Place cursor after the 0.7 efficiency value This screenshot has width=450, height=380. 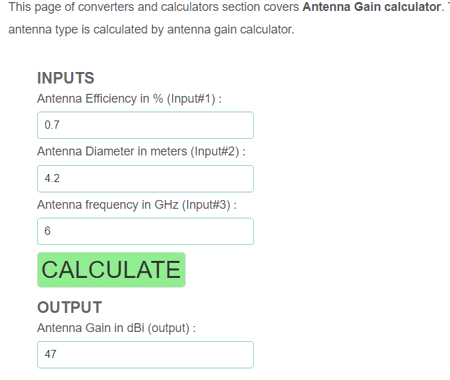pyautogui.click(x=60, y=125)
